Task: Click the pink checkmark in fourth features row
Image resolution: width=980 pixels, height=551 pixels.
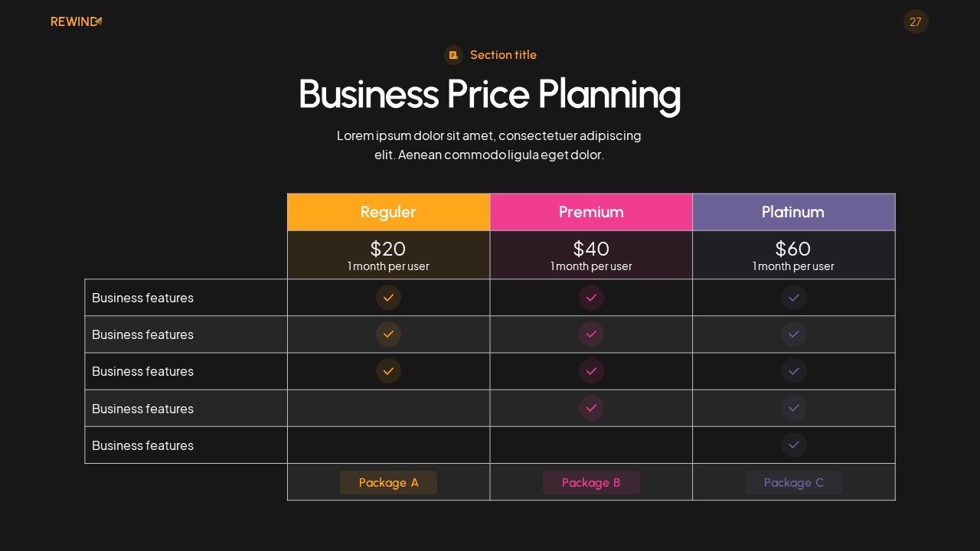Action: point(591,408)
